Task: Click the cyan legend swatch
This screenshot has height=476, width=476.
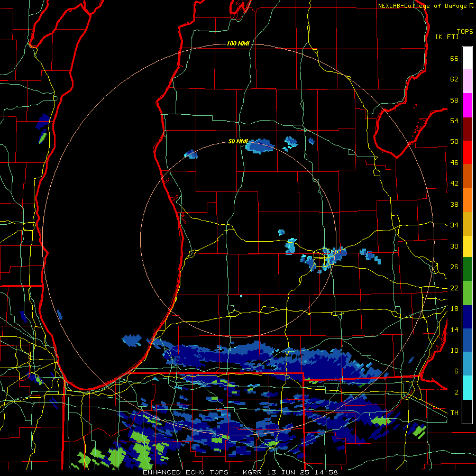Action: pyautogui.click(x=467, y=388)
